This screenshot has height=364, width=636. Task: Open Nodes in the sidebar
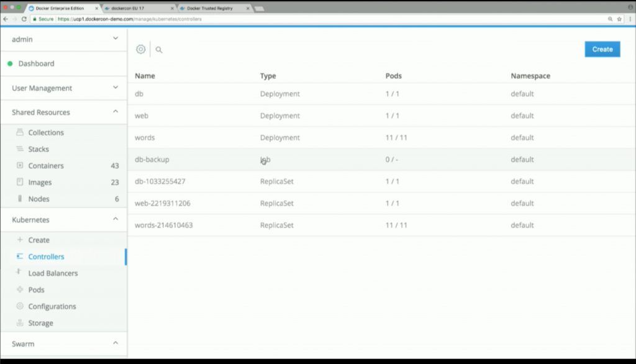point(39,199)
